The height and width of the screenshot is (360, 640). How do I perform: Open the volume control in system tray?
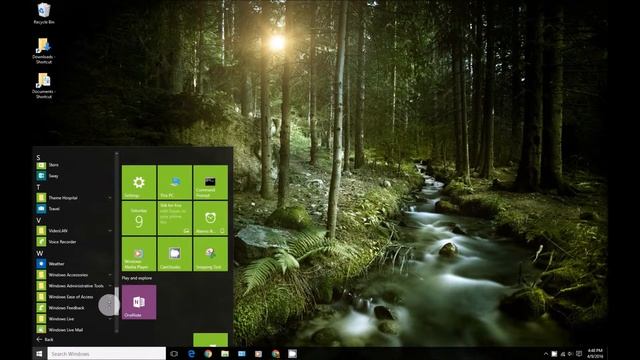point(570,354)
